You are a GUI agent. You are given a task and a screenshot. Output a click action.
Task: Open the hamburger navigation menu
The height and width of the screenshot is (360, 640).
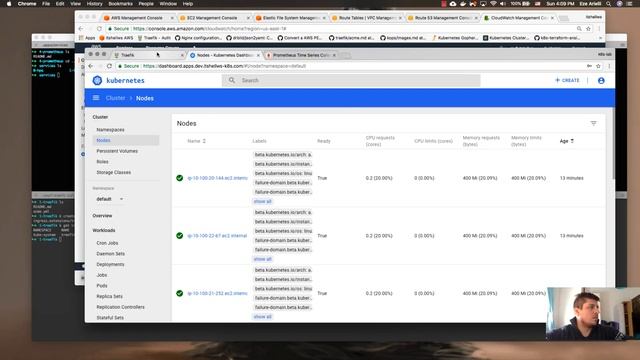coord(96,98)
